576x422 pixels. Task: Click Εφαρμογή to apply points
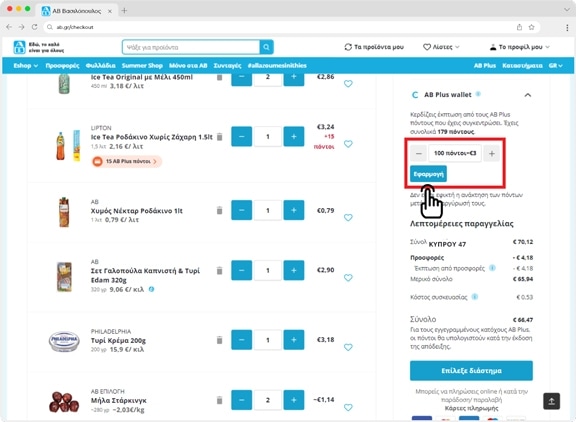pyautogui.click(x=428, y=174)
